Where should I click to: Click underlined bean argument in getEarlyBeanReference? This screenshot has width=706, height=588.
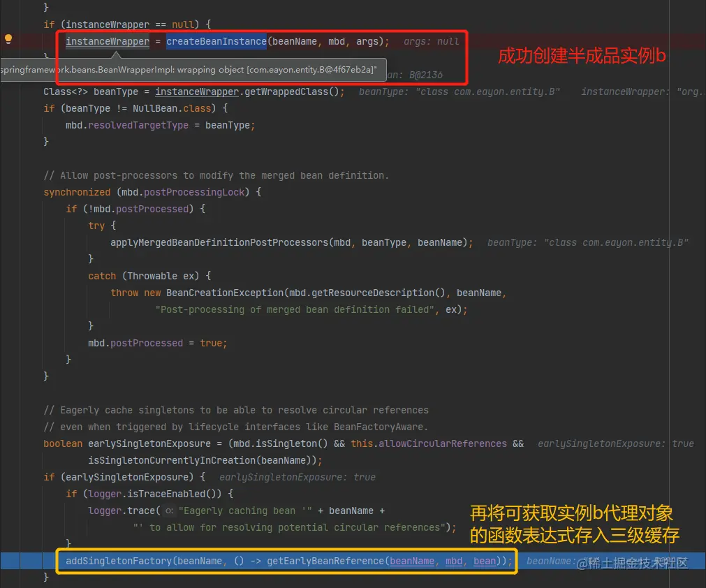tap(485, 561)
